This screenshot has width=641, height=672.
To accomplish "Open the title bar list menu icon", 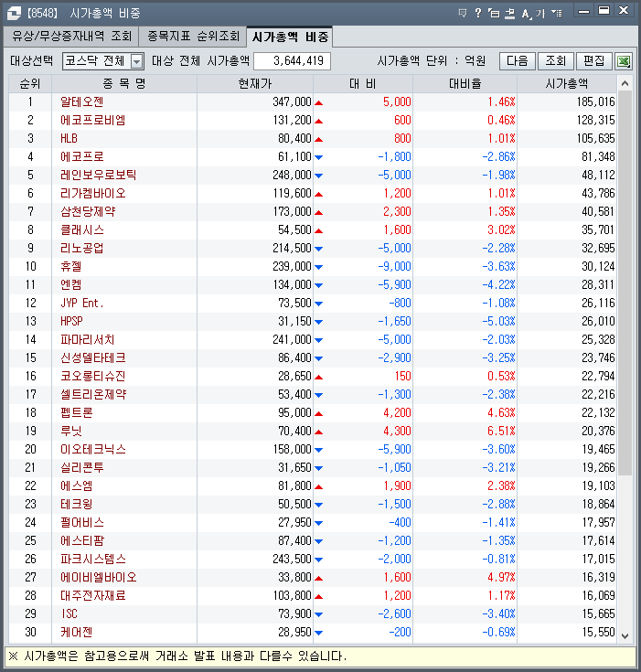I will click(557, 14).
